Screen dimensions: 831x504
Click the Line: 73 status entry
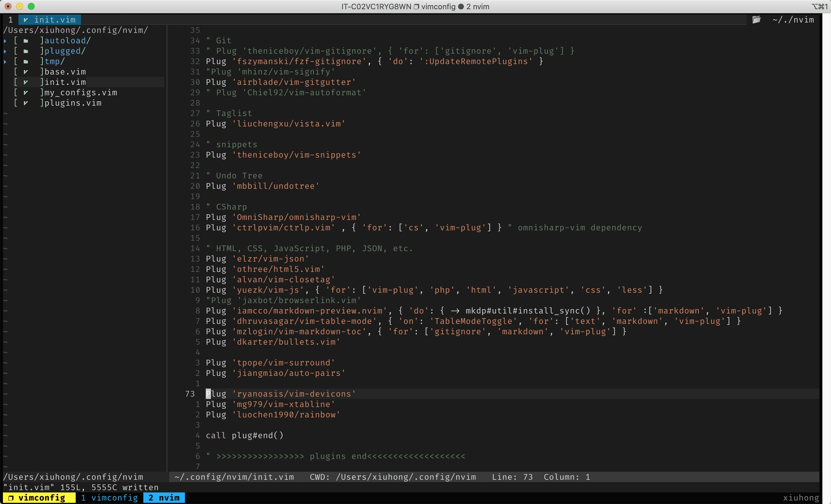[x=512, y=477]
